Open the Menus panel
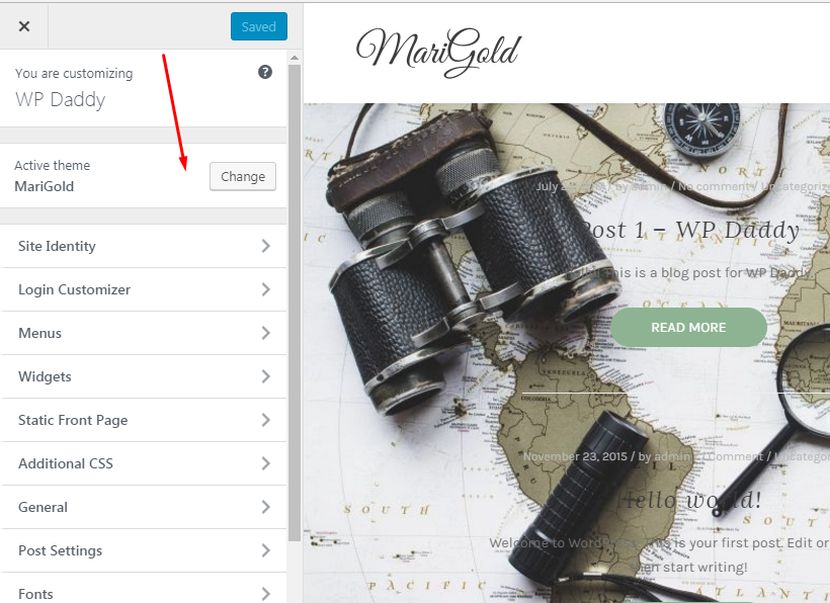The width and height of the screenshot is (830, 603). click(143, 333)
